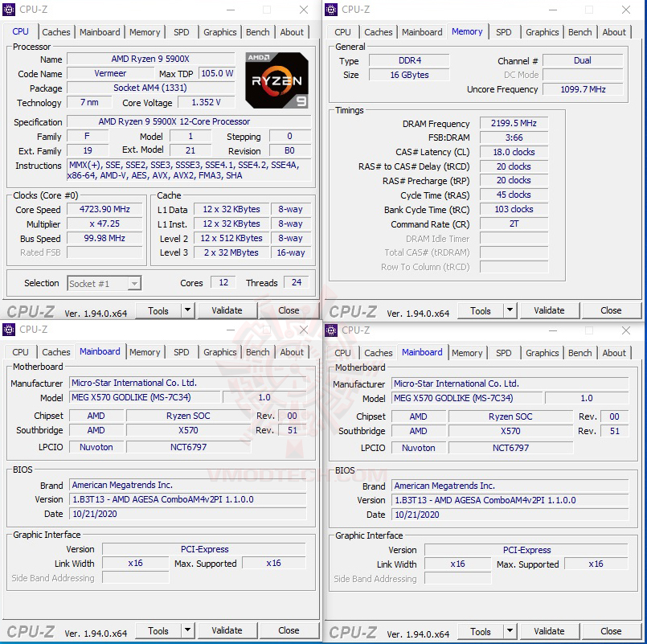Viewport: 647px width, 644px height.
Task: Click Close button in bottom-right Mainboard window
Action: 611,631
